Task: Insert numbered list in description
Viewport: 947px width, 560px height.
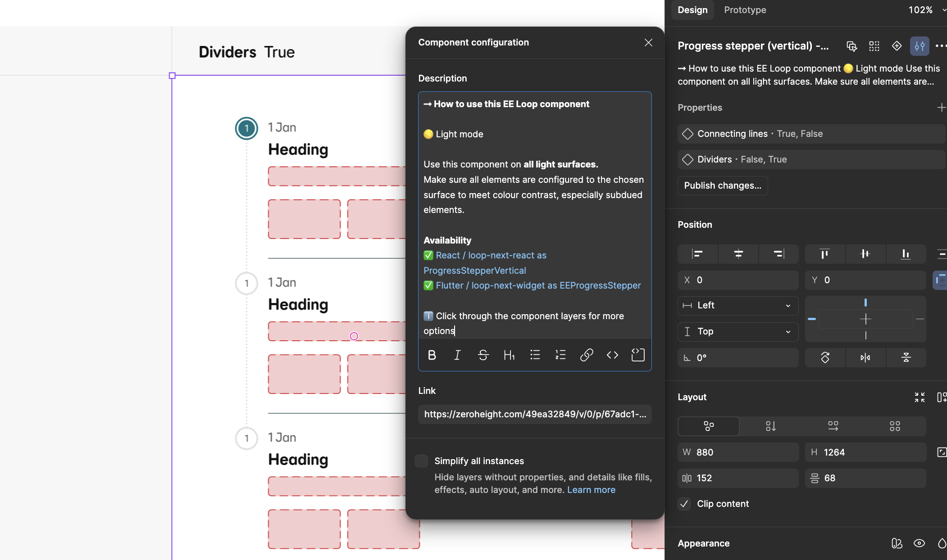Action: [x=560, y=355]
